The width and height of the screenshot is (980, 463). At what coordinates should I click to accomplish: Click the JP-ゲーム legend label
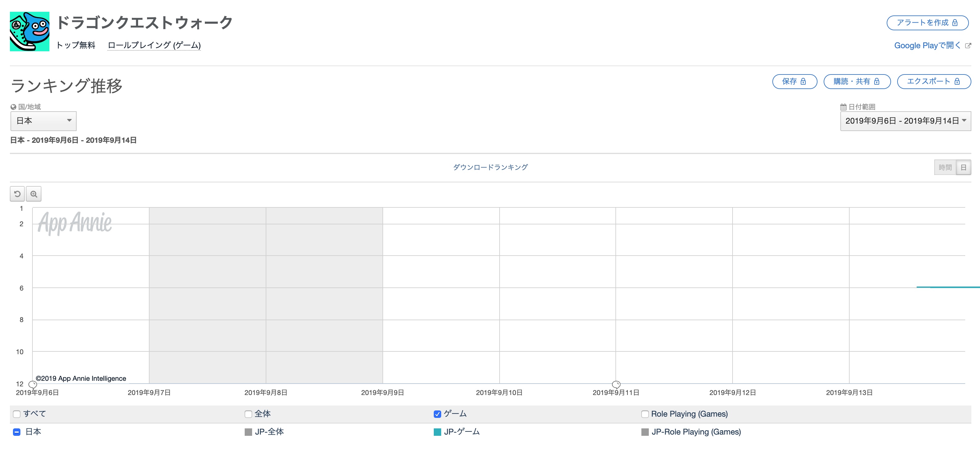coord(462,432)
